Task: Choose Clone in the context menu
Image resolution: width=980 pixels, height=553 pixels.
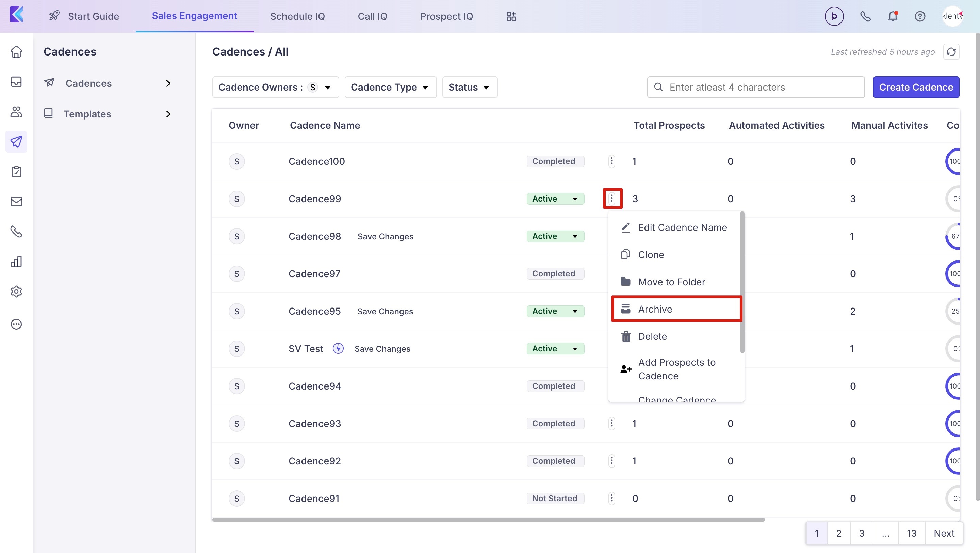Action: [651, 255]
